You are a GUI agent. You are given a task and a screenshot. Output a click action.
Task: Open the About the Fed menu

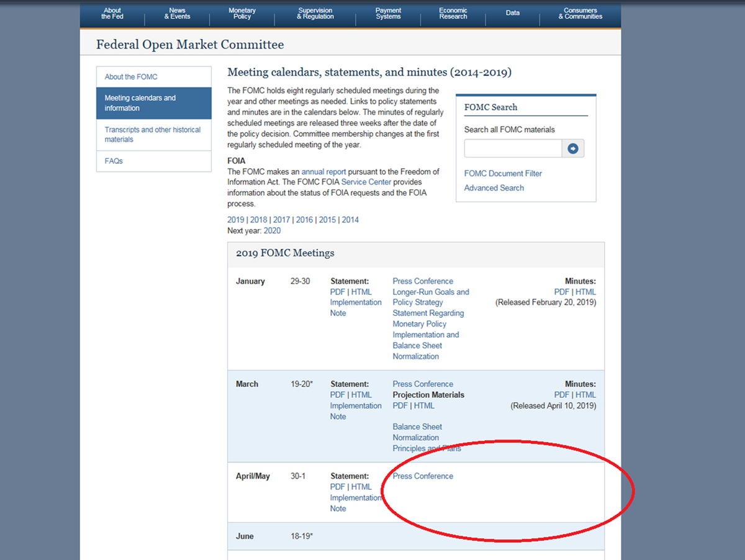pyautogui.click(x=112, y=14)
